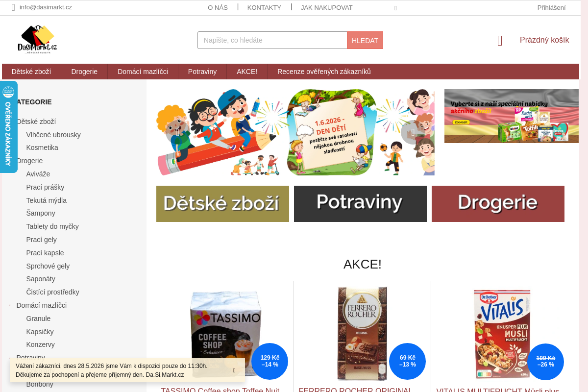Open the Tassimo Coffee Shop product image
Viewport: 588px width, 392px height.
click(225, 334)
